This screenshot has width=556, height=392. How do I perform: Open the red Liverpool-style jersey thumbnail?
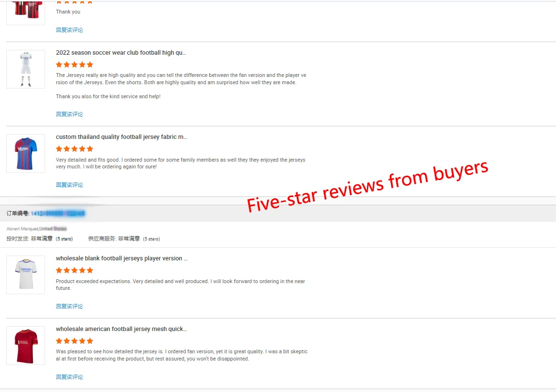(26, 346)
